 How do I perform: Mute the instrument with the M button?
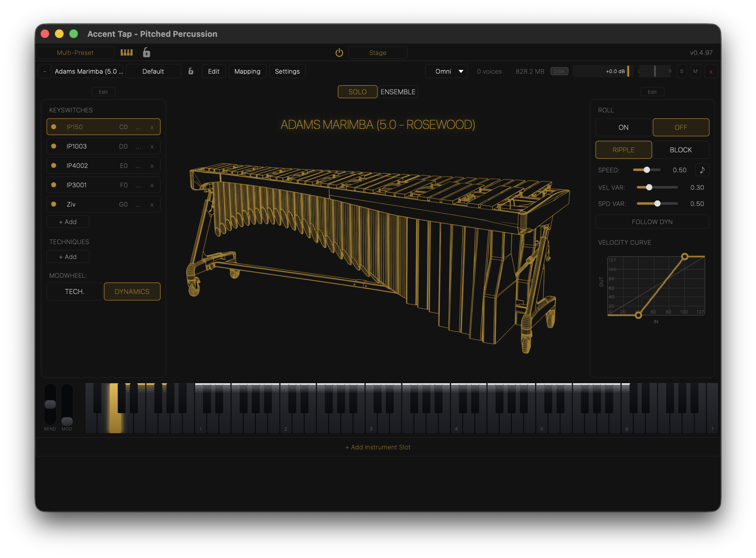click(x=695, y=71)
